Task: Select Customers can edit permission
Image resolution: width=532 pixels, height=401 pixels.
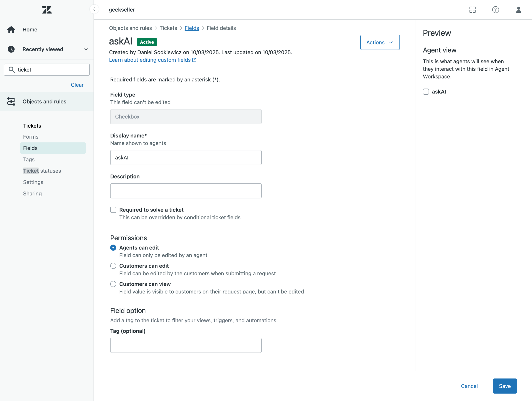Action: 113,266
